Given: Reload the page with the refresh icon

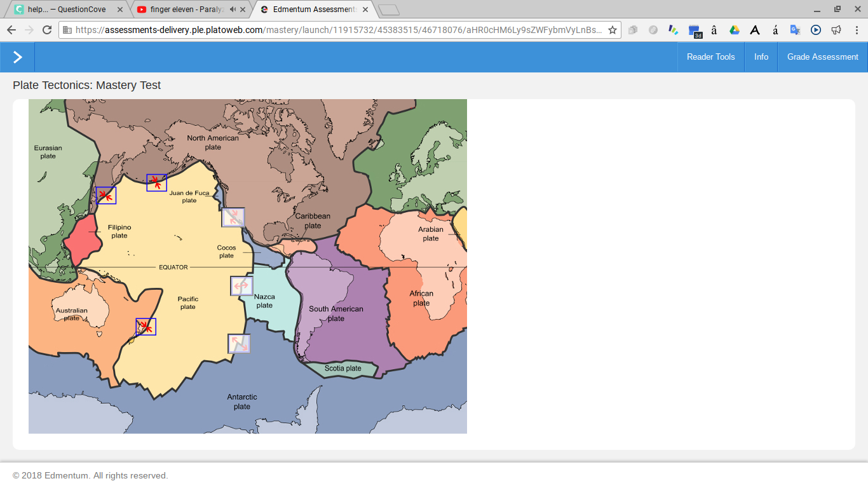Looking at the screenshot, I should pyautogui.click(x=46, y=30).
